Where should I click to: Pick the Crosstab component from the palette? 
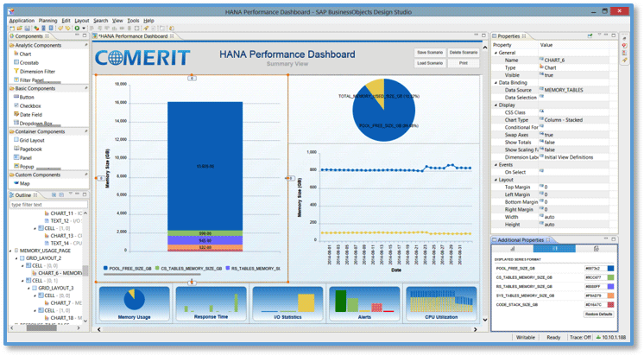coord(28,62)
